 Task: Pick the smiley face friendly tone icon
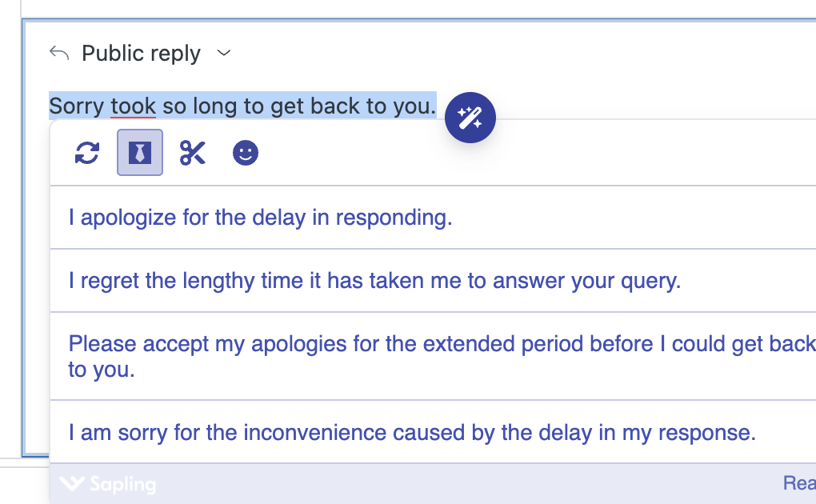(x=246, y=153)
